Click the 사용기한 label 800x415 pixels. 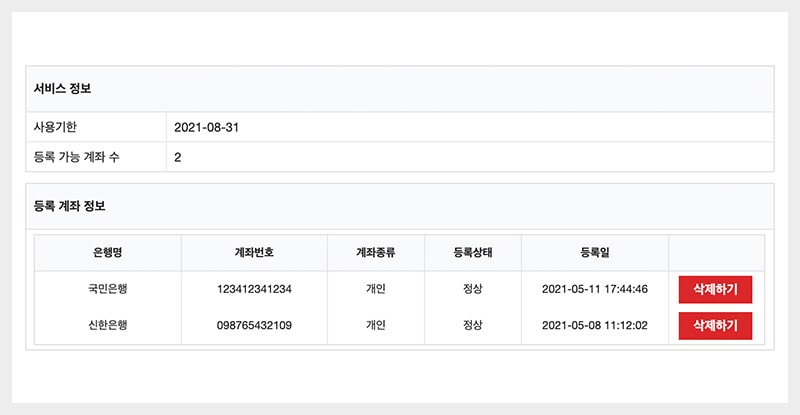pos(55,128)
